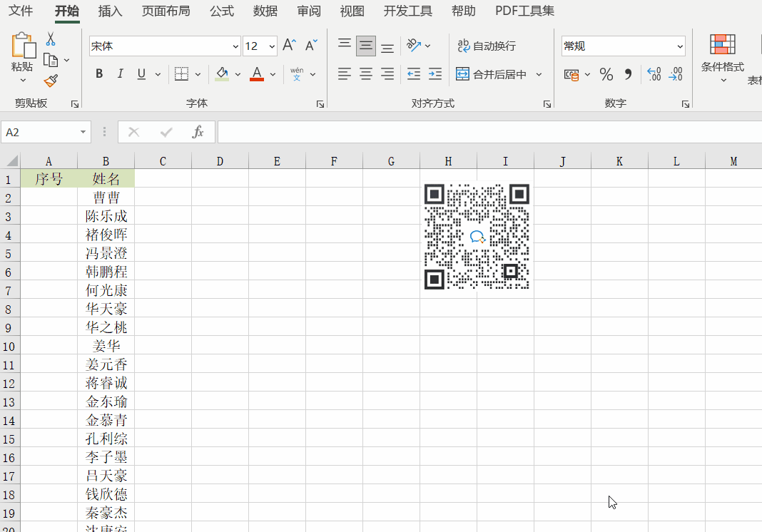
Task: Click the formula bar input
Action: click(x=490, y=132)
